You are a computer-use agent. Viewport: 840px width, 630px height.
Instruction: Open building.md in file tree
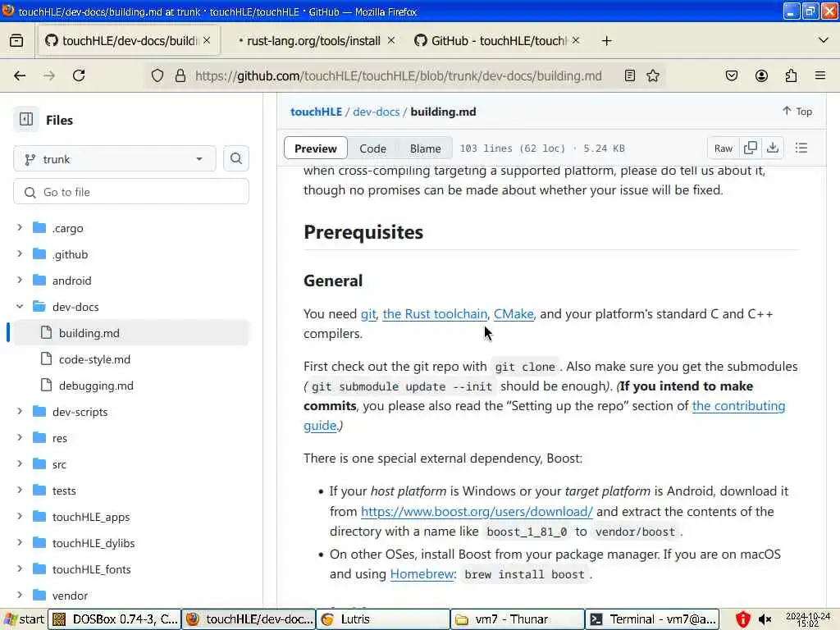(x=131, y=333)
